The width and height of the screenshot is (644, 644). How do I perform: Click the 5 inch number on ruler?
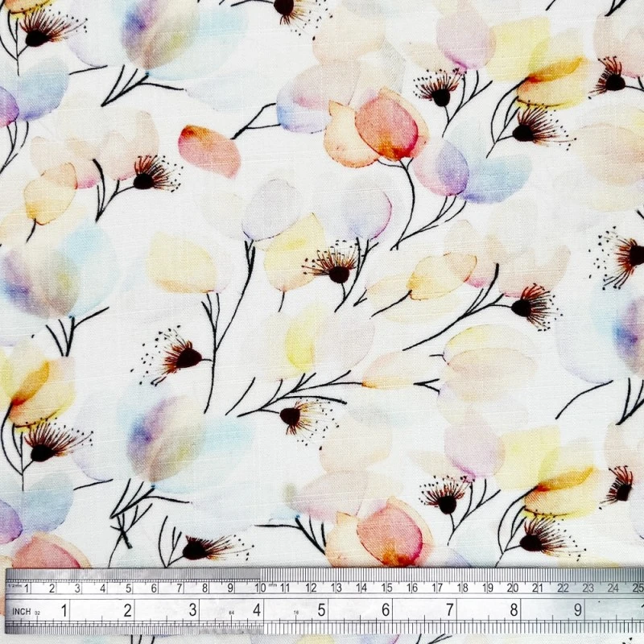[321, 610]
